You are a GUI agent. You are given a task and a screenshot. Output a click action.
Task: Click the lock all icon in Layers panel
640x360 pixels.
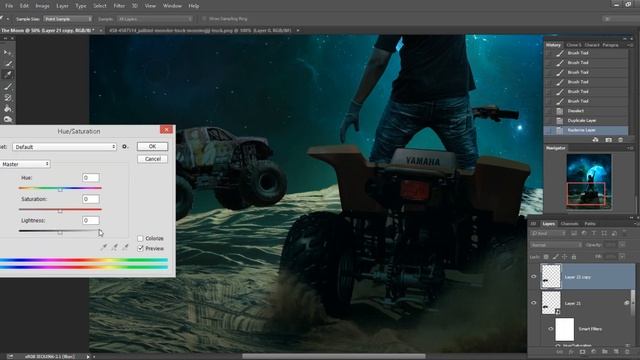click(x=574, y=257)
